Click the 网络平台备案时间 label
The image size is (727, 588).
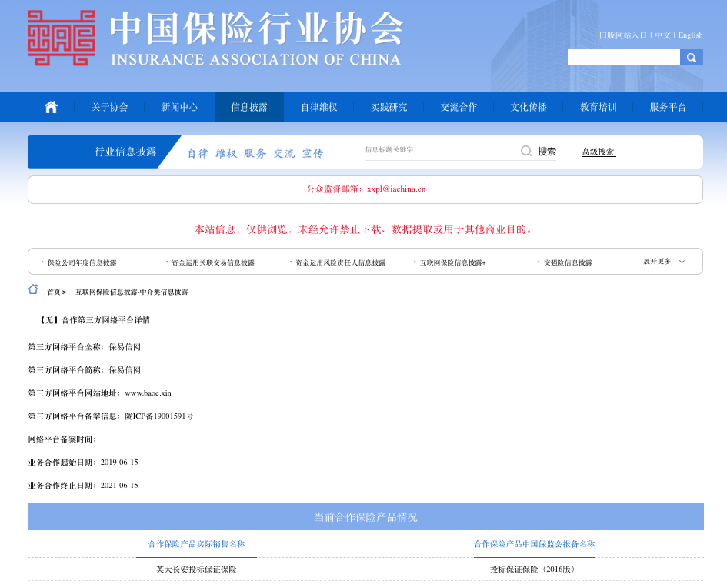coord(62,439)
